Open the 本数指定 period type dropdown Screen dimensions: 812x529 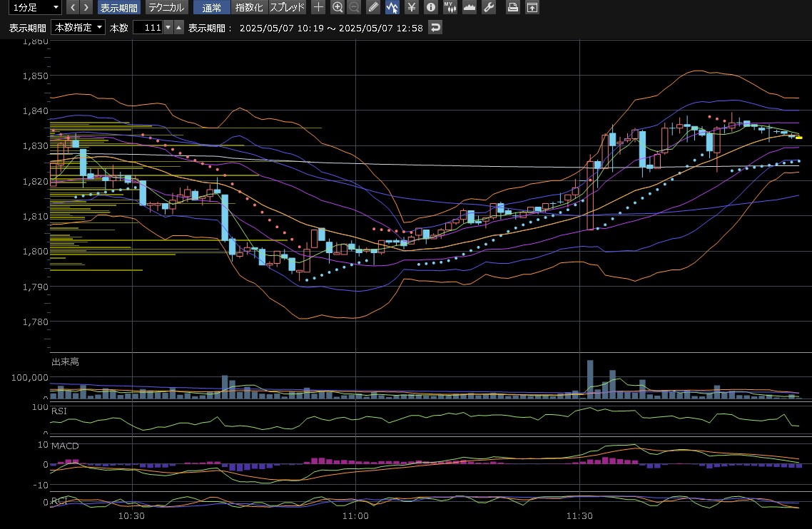click(x=78, y=27)
